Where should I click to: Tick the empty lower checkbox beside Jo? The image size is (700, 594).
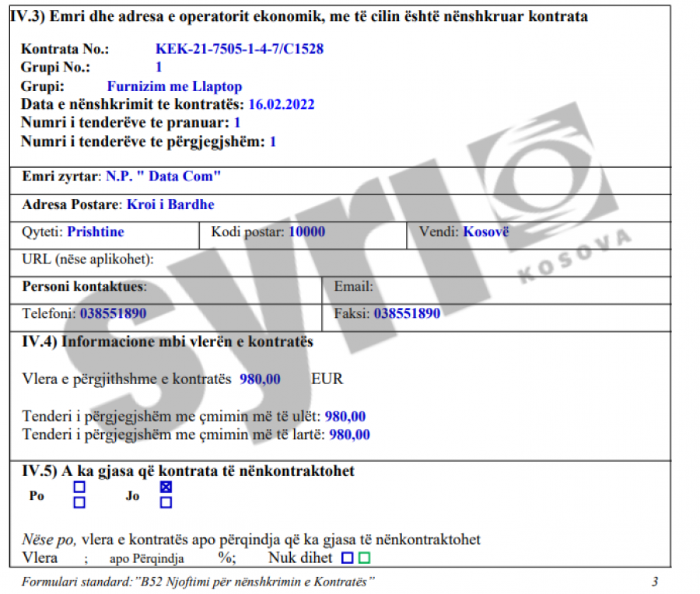click(x=166, y=502)
